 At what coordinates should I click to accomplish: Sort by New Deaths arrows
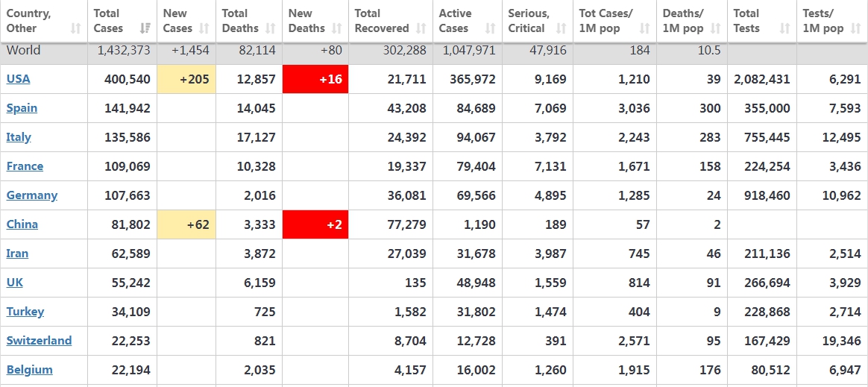(336, 28)
